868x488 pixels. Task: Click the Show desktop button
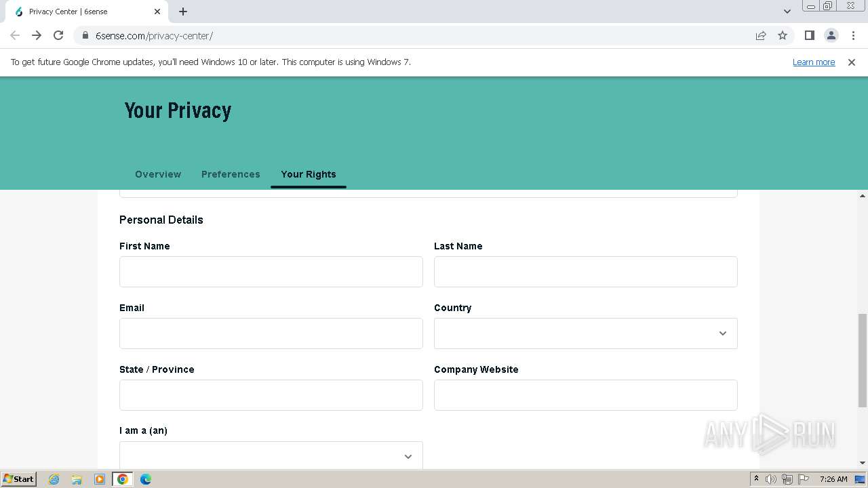click(x=861, y=479)
